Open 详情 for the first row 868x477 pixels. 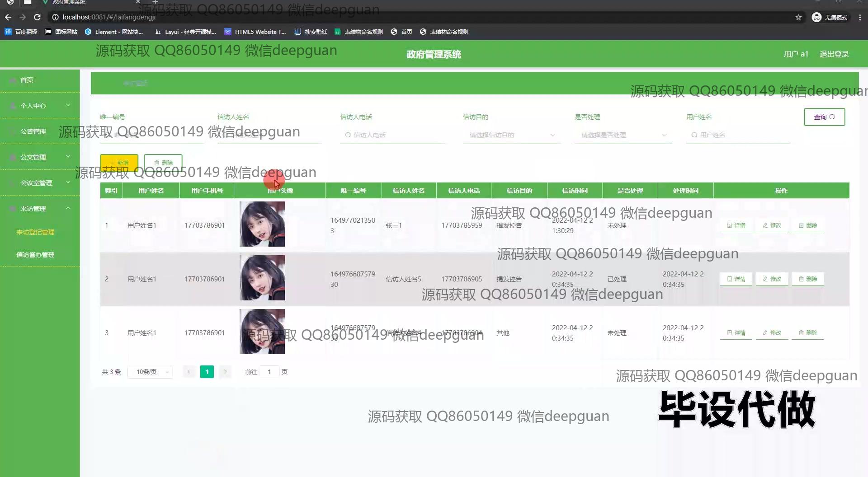[736, 225]
